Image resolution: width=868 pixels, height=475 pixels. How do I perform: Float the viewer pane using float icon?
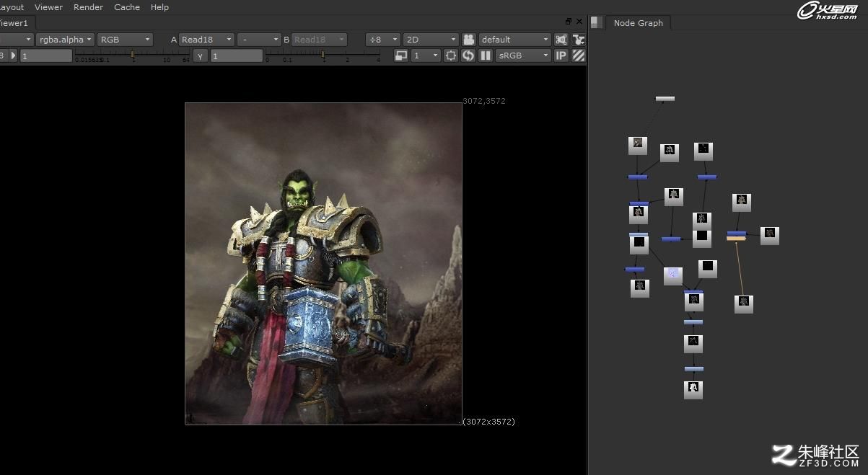point(569,22)
